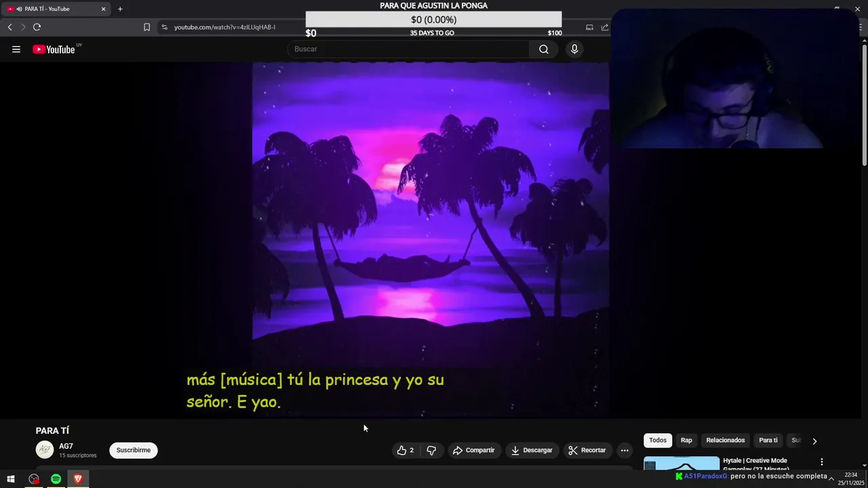Show hidden system tray icons chevron
Screen dimensions: 868x488
coord(831,479)
